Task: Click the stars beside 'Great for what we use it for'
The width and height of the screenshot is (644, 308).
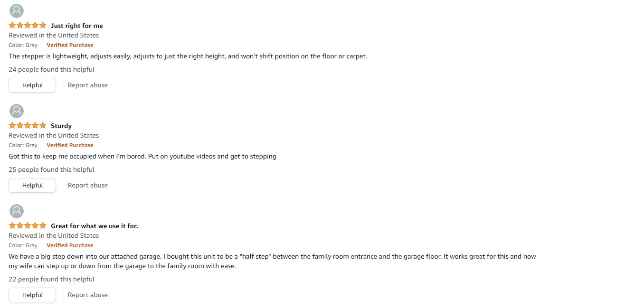Action: click(x=28, y=225)
